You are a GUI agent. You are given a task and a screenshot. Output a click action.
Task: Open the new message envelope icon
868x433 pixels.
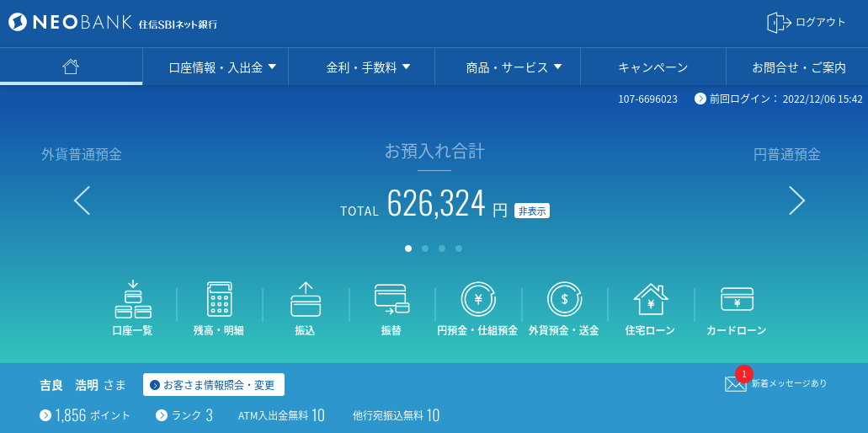(x=735, y=384)
